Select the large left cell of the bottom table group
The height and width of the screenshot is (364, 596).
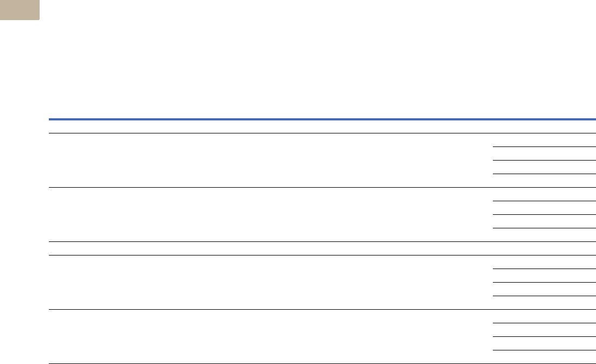[x=271, y=336]
